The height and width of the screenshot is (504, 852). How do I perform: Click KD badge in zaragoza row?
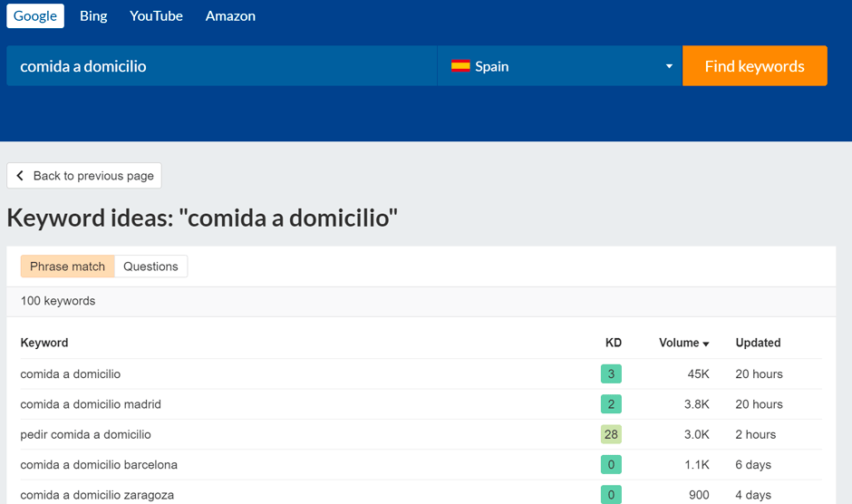(611, 495)
